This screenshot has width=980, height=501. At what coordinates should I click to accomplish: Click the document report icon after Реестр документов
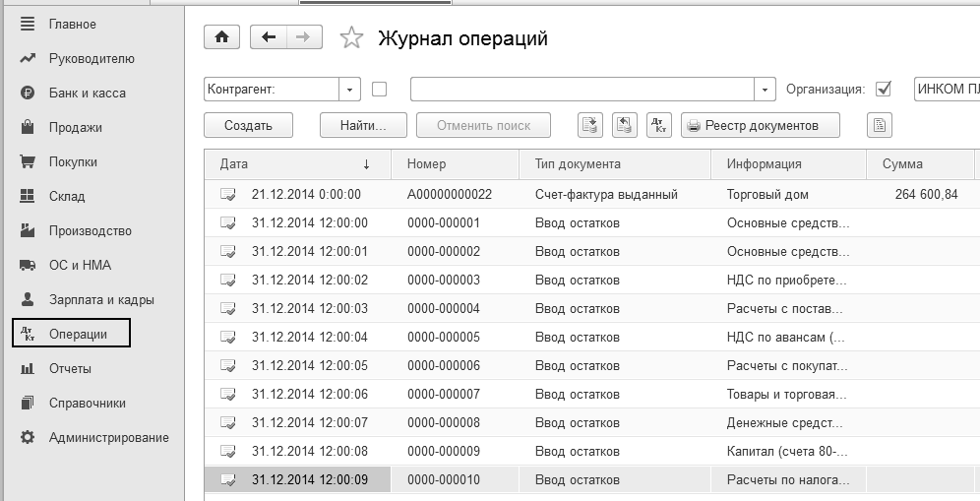(x=879, y=125)
